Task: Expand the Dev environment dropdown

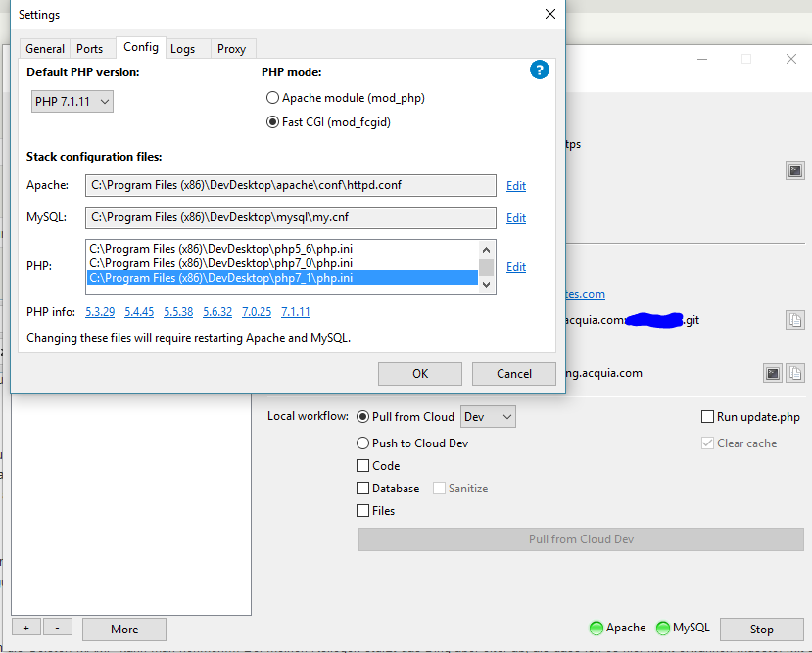Action: [x=488, y=417]
